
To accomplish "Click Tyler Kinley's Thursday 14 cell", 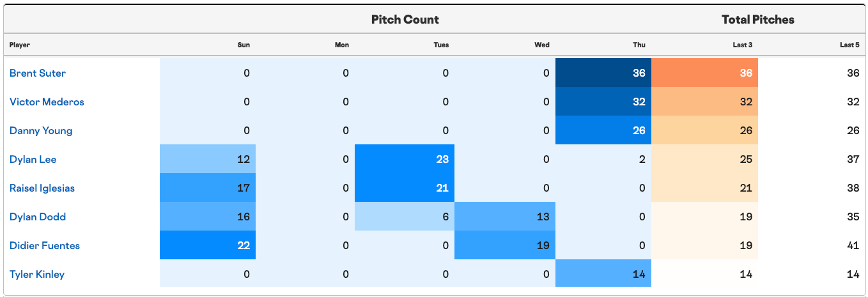I will 603,274.
